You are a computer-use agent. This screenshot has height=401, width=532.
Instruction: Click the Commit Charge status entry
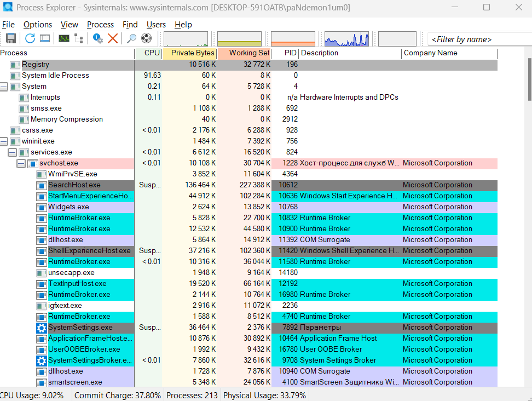(117, 396)
